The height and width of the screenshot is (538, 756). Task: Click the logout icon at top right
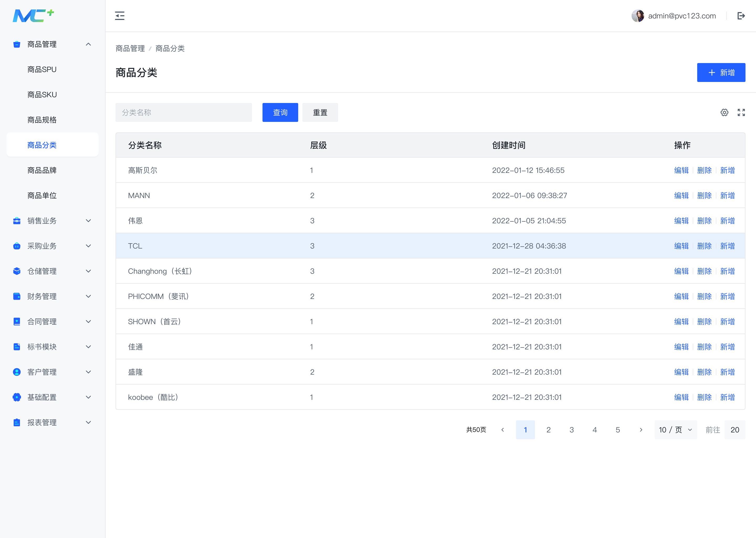click(x=741, y=15)
